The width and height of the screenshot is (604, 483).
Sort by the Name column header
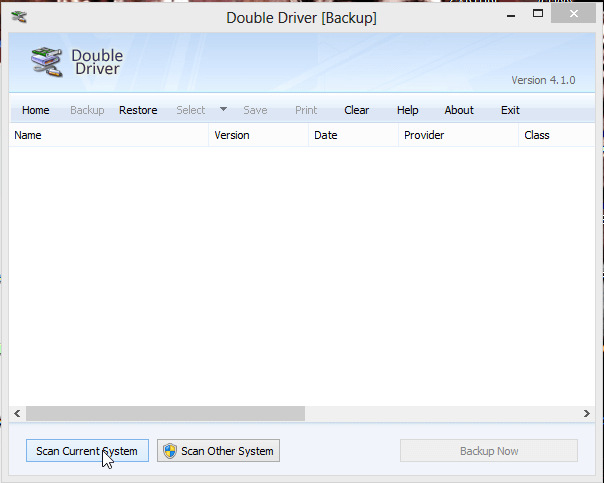[x=109, y=135]
